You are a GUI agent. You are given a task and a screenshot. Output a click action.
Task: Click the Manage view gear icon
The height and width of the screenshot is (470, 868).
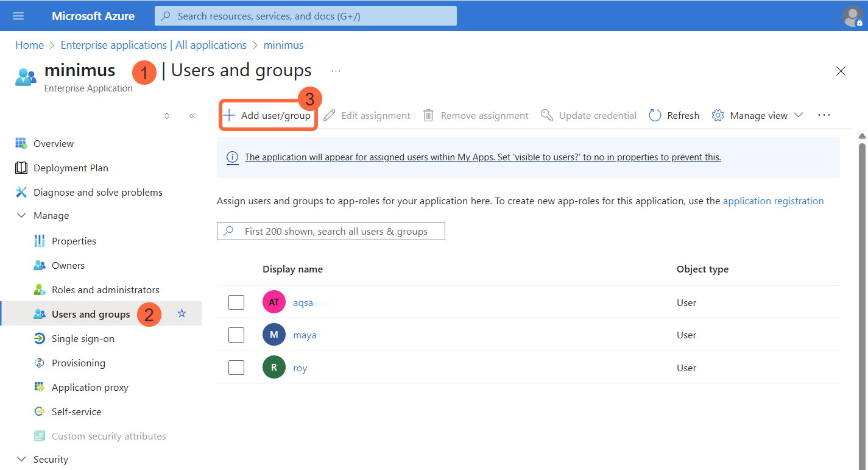[718, 115]
